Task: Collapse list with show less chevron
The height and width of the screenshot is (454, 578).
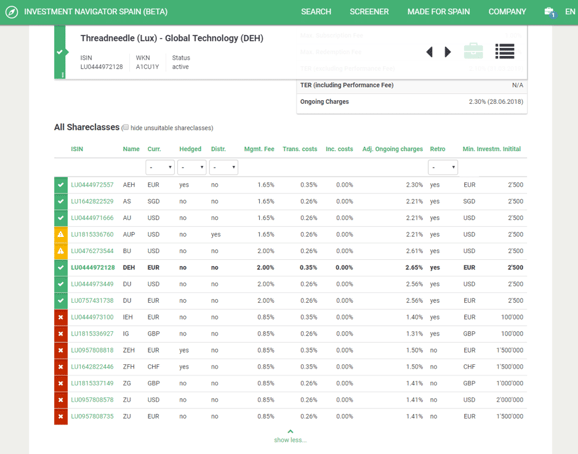Action: [290, 431]
